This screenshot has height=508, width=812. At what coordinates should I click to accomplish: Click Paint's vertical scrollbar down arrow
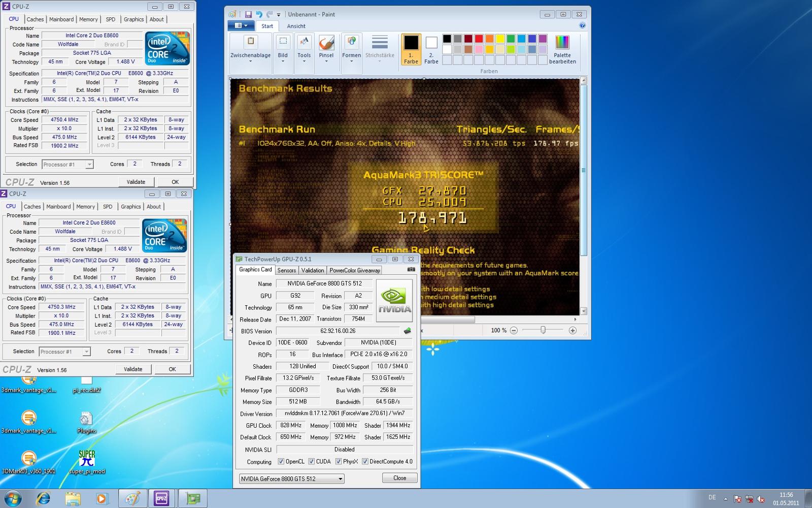584,311
